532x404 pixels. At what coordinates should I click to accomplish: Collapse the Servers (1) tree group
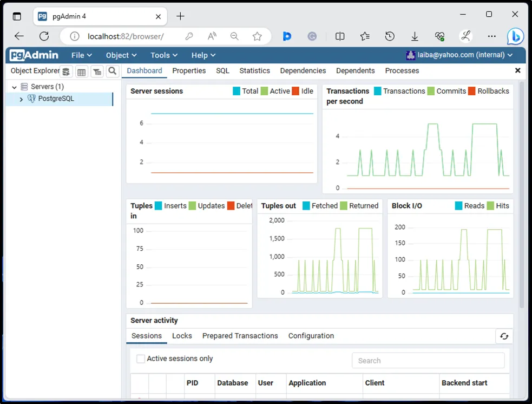coord(14,87)
